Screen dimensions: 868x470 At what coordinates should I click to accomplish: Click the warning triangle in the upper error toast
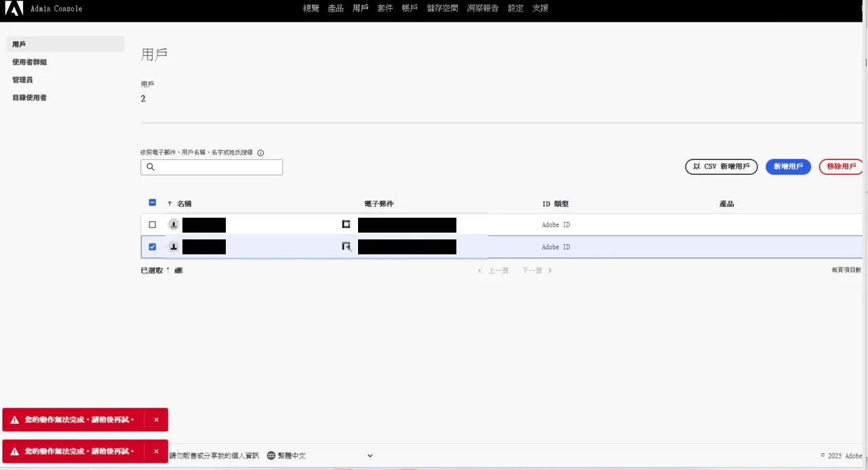pos(14,420)
